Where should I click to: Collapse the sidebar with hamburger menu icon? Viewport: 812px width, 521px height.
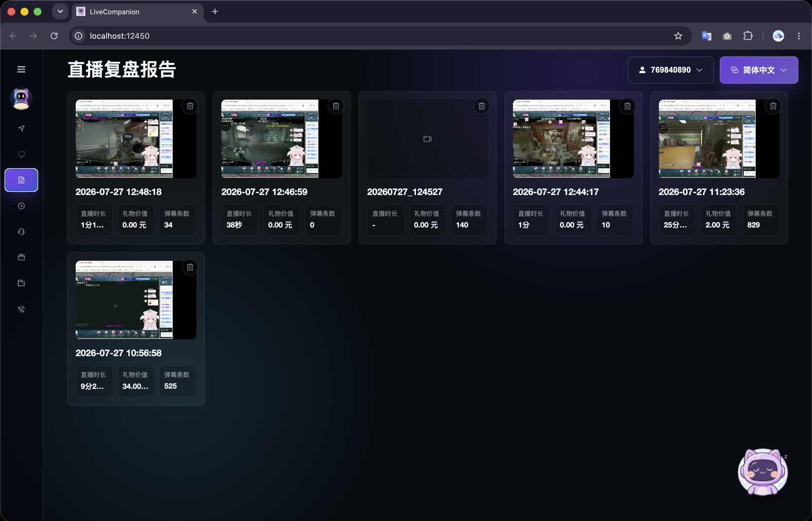pyautogui.click(x=21, y=69)
